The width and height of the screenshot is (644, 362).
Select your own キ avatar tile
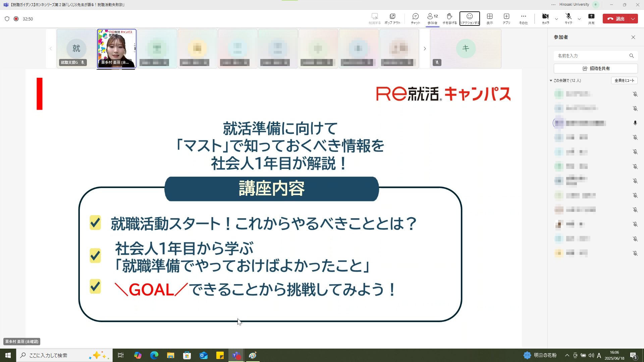click(x=466, y=49)
